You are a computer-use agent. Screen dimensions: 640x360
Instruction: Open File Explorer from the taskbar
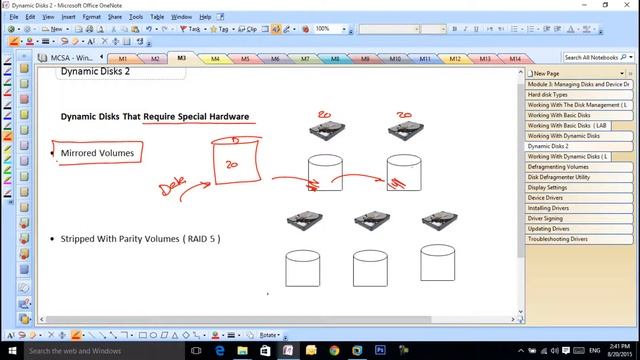242,351
